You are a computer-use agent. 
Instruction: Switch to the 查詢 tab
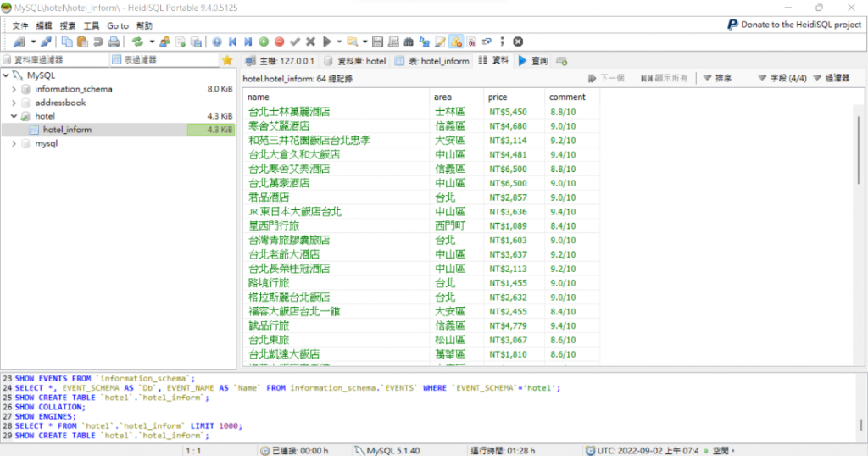coord(532,61)
